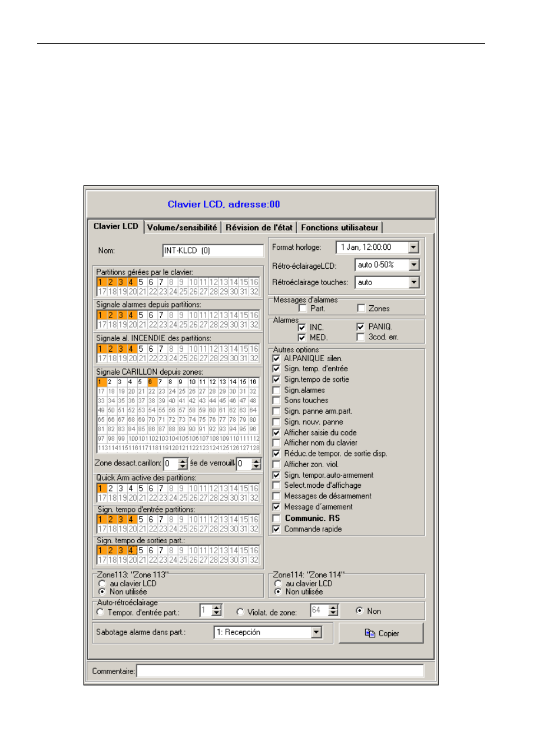Toggle partition 32 in Quick Arm active grid

click(254, 498)
